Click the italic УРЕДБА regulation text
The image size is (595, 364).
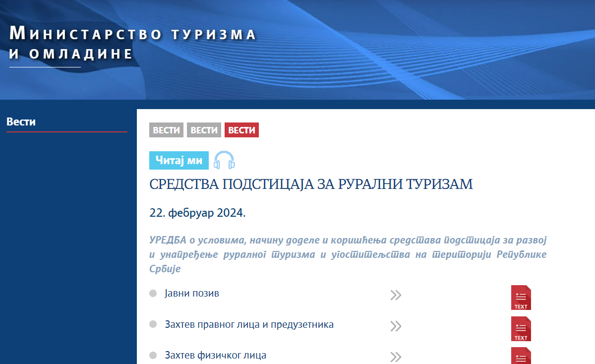tap(347, 254)
